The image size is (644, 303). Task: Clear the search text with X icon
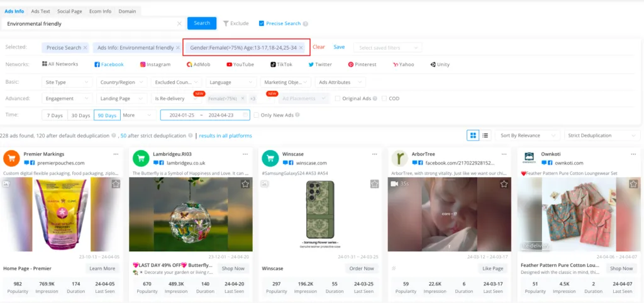[x=179, y=24]
